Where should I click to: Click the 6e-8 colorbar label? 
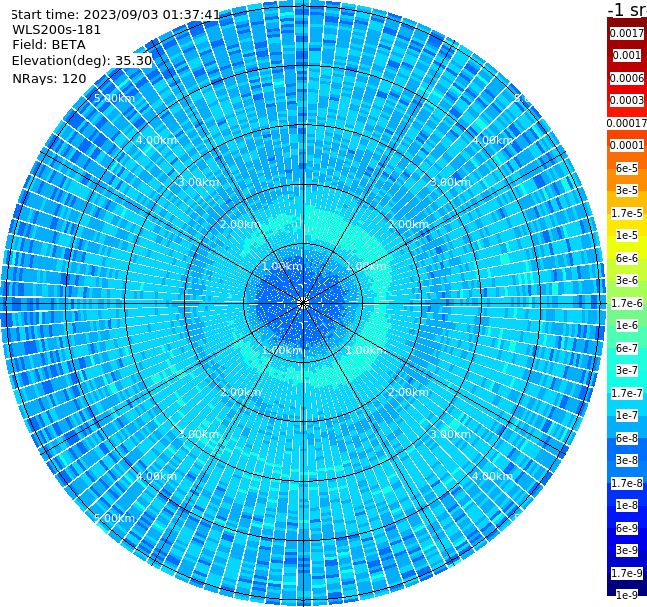[x=627, y=438]
